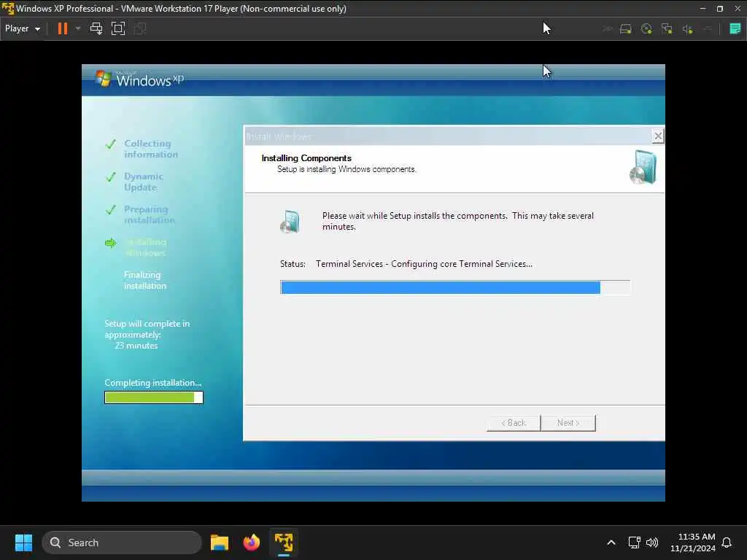Click the double-arrow devices expander icon
This screenshot has height=560, width=747.
608,29
